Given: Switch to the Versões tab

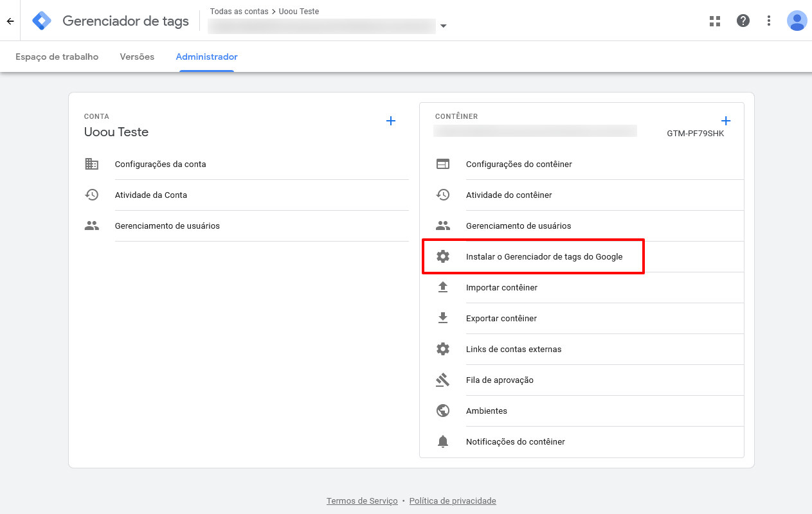Looking at the screenshot, I should coord(137,57).
